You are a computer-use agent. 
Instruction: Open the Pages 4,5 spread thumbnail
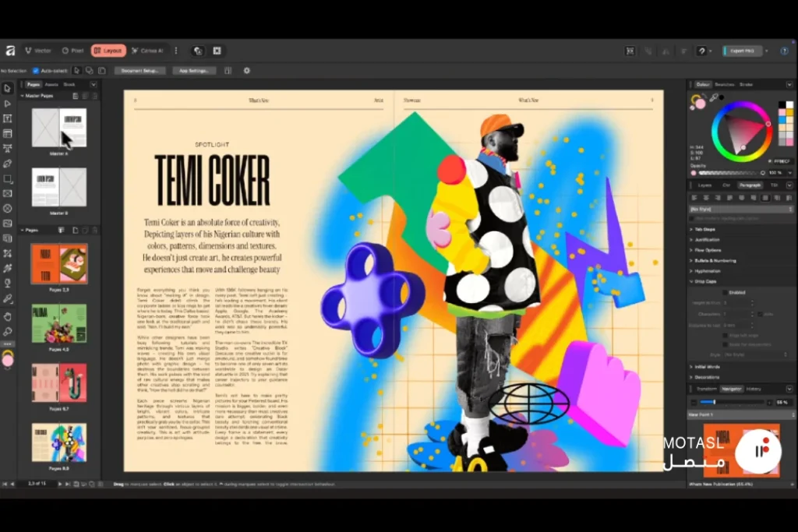[x=59, y=323]
